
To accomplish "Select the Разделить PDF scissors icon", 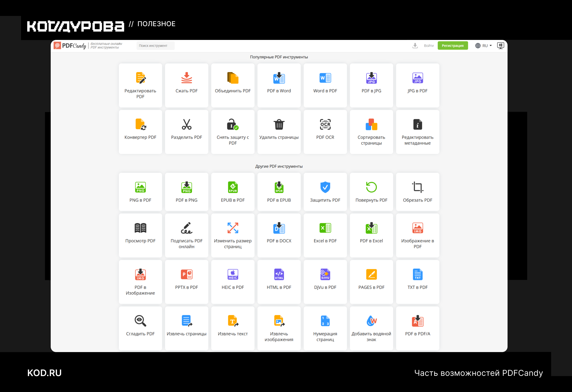I will click(x=186, y=124).
